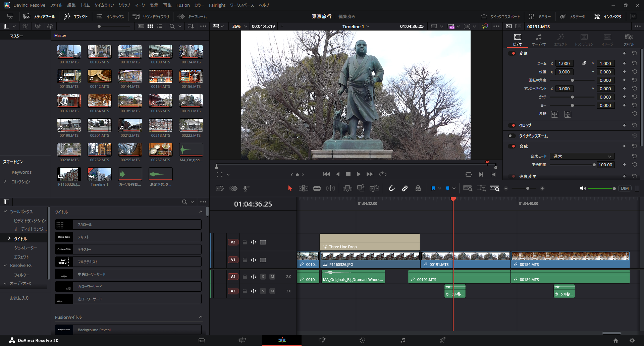
Task: Collapse the タイトル titles list section
Action: [x=201, y=212]
